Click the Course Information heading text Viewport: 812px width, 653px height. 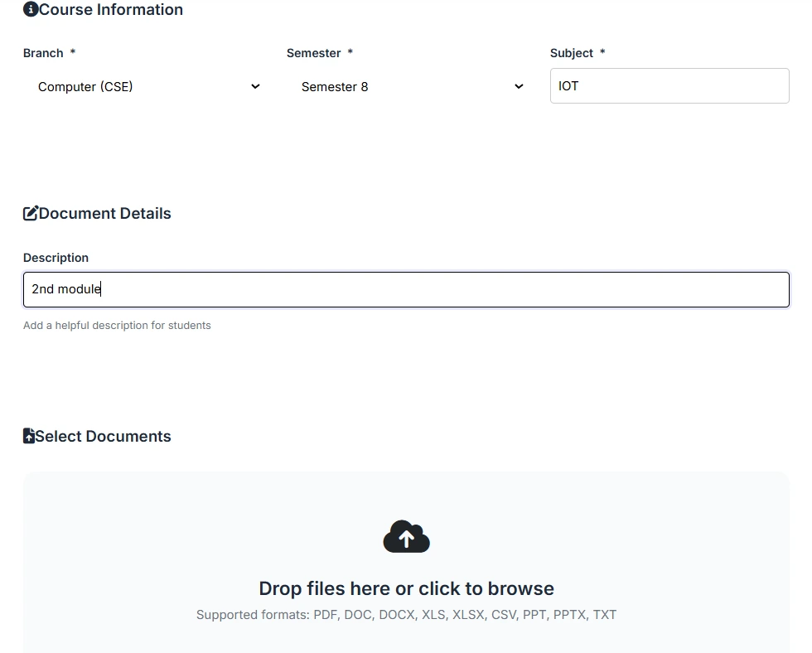[111, 10]
